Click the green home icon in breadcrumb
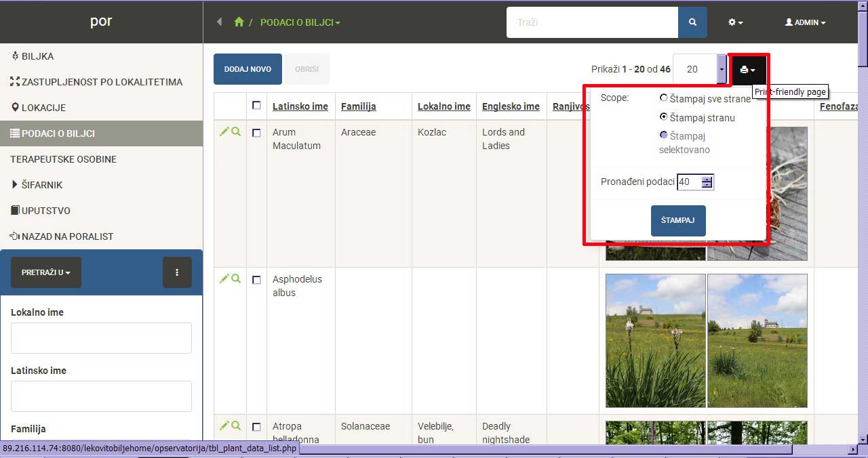The image size is (868, 458). coord(239,22)
